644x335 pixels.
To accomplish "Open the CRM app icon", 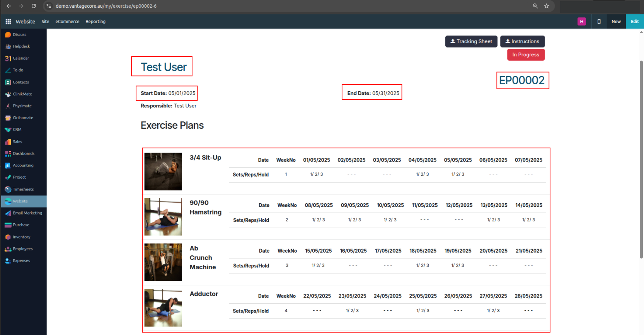I will click(x=8, y=130).
